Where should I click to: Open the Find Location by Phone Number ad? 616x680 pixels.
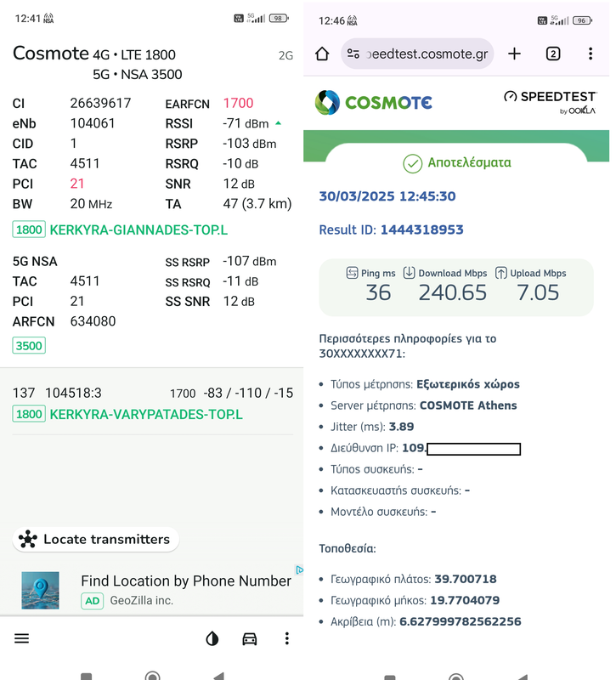coord(186,581)
